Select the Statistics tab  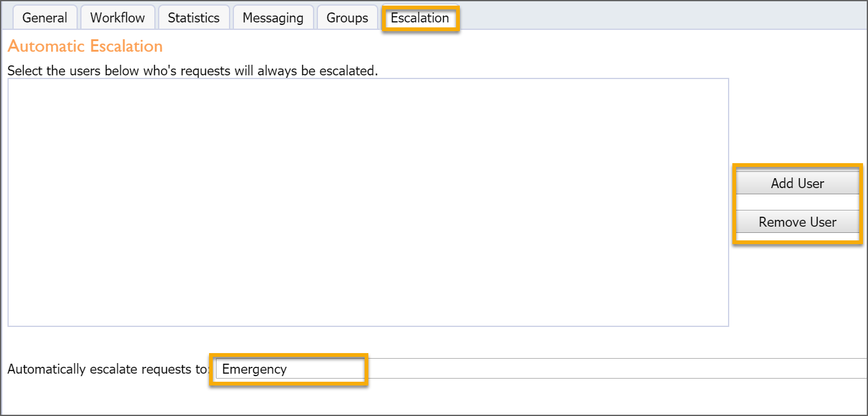tap(194, 18)
